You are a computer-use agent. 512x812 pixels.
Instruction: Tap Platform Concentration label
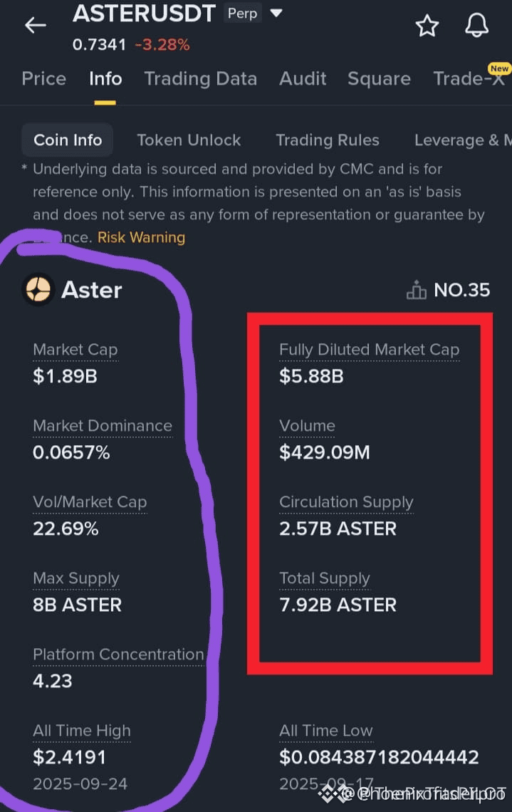coord(118,654)
